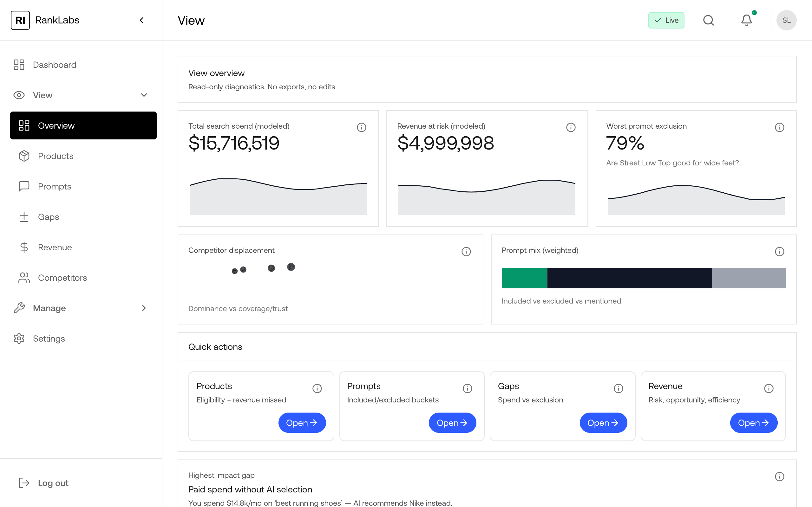
Task: Open Dashboard from the sidebar
Action: (x=54, y=64)
